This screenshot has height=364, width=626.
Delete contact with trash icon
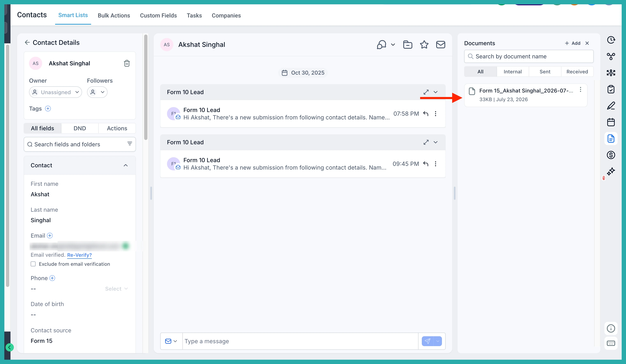click(x=127, y=63)
